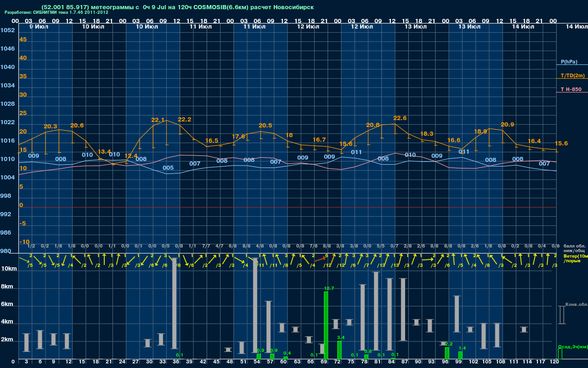Click the 17.6 temperature label

(x=238, y=137)
